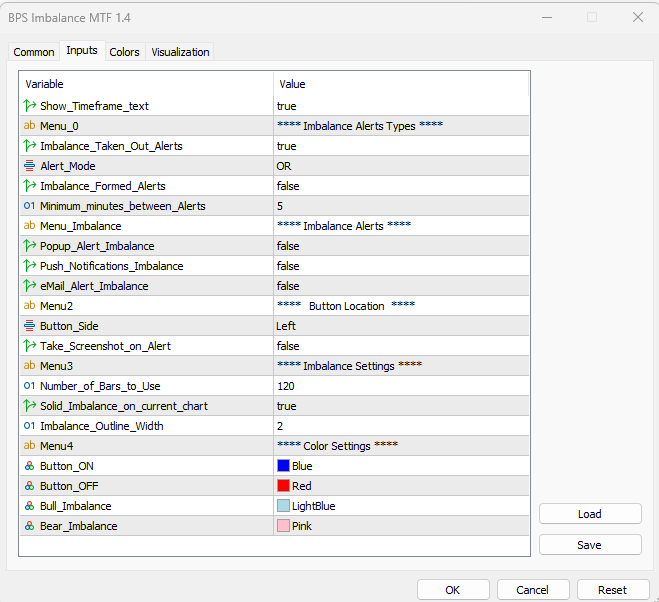Click the color icon next to Bear_Imbalance
The width and height of the screenshot is (659, 602).
(29, 526)
